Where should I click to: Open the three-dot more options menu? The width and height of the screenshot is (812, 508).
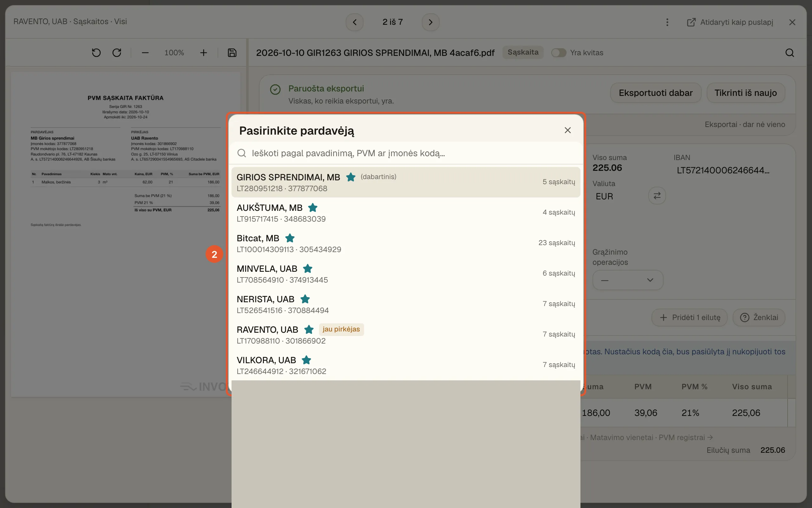667,22
